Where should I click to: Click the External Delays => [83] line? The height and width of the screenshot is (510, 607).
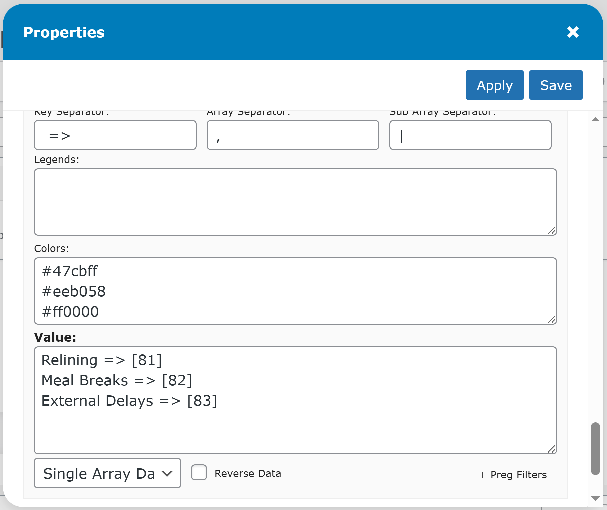point(129,401)
